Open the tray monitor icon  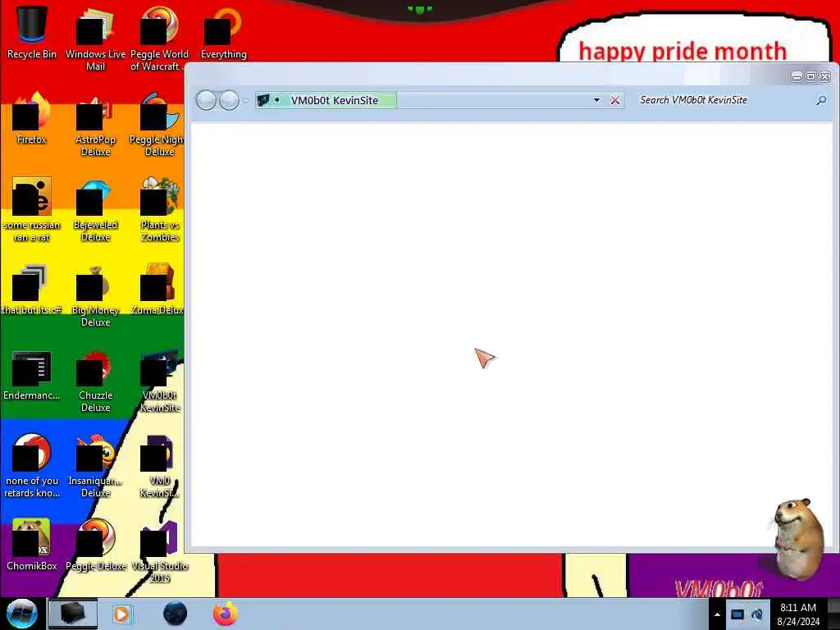click(737, 614)
